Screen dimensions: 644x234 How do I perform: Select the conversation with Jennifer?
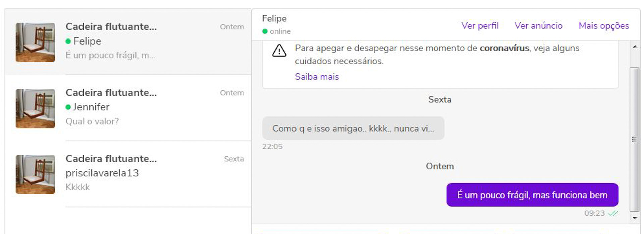(x=134, y=107)
